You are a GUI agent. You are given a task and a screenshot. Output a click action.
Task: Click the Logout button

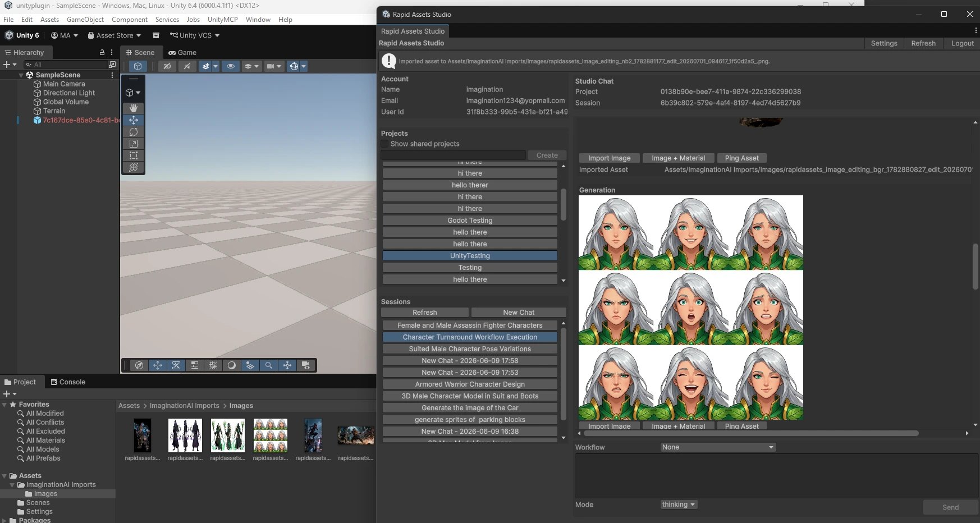click(963, 43)
